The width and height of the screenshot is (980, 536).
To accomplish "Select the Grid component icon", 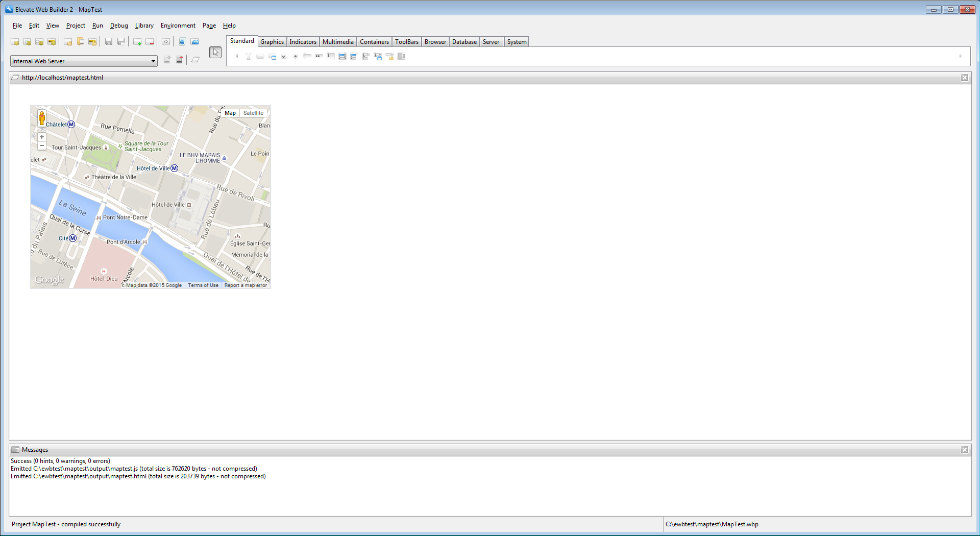I will (401, 57).
